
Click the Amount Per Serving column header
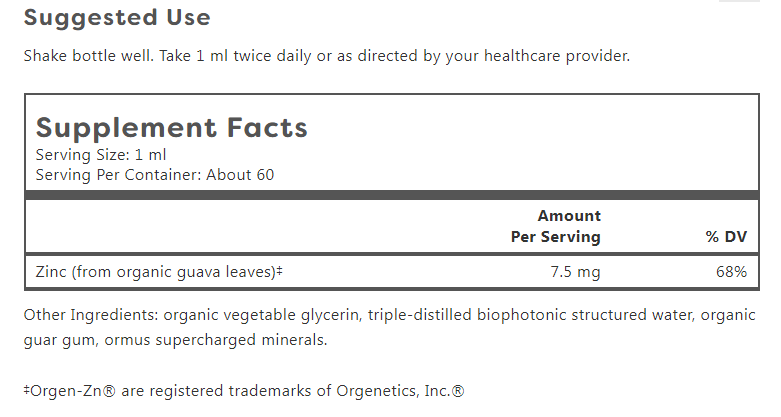point(556,226)
